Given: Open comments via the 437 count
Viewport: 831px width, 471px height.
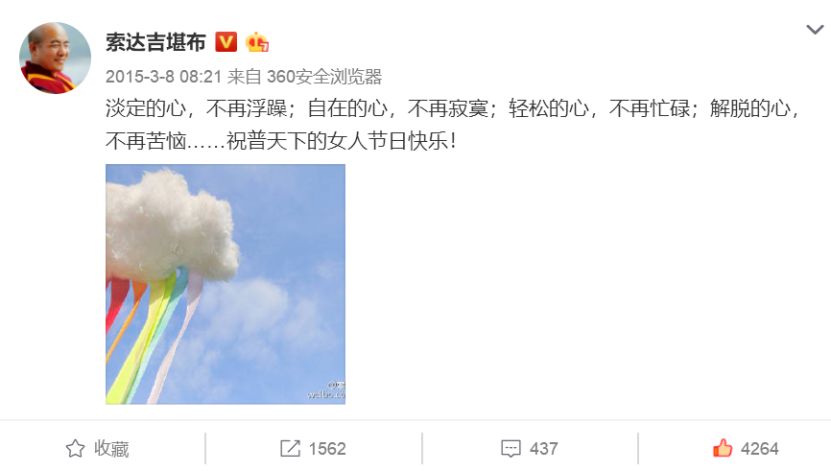Looking at the screenshot, I should pyautogui.click(x=544, y=449).
